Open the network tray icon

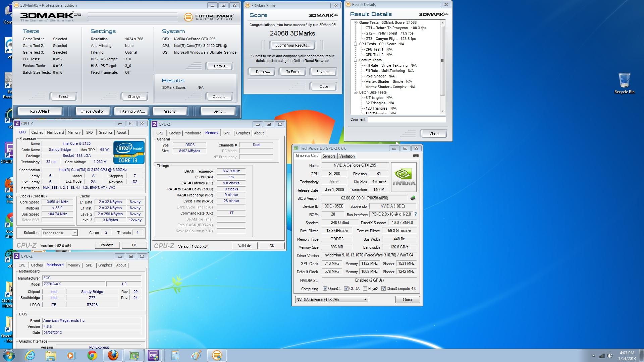point(602,356)
